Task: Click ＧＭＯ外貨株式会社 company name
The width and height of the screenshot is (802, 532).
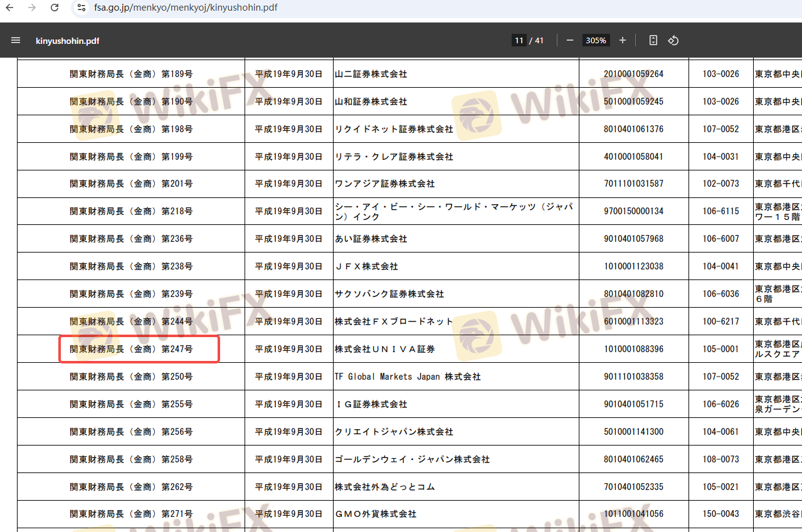Action: (x=375, y=514)
